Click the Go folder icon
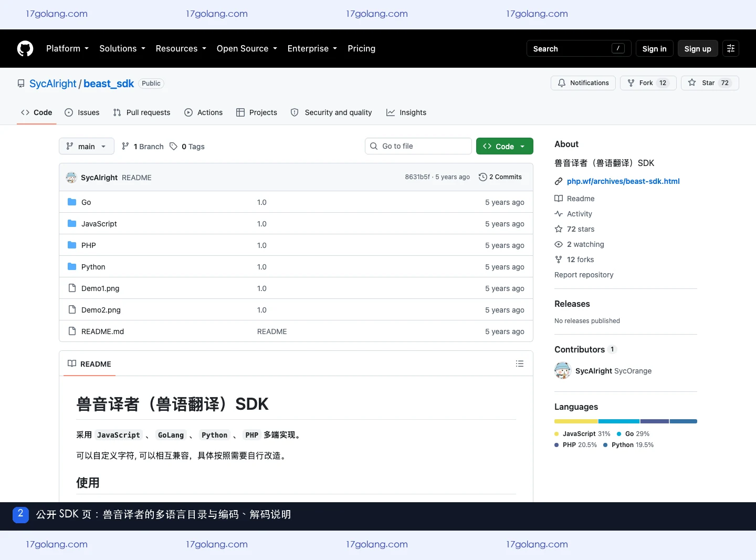This screenshot has height=560, width=756. point(72,202)
